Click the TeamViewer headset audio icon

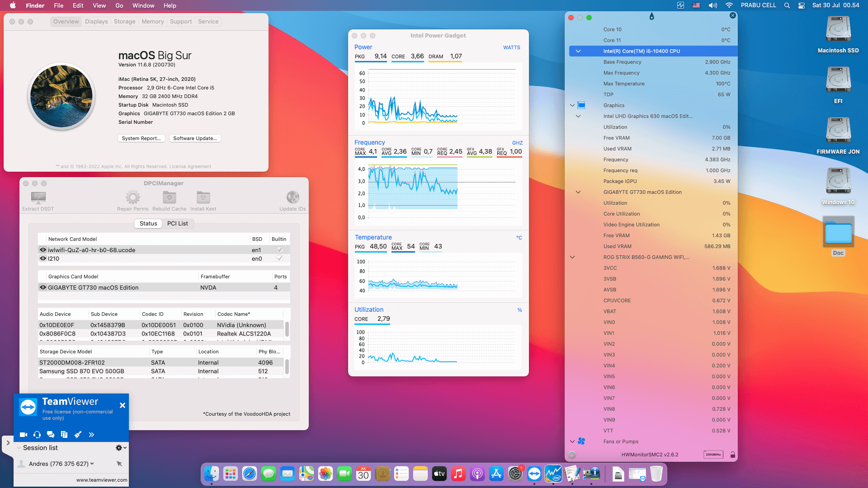tap(37, 435)
